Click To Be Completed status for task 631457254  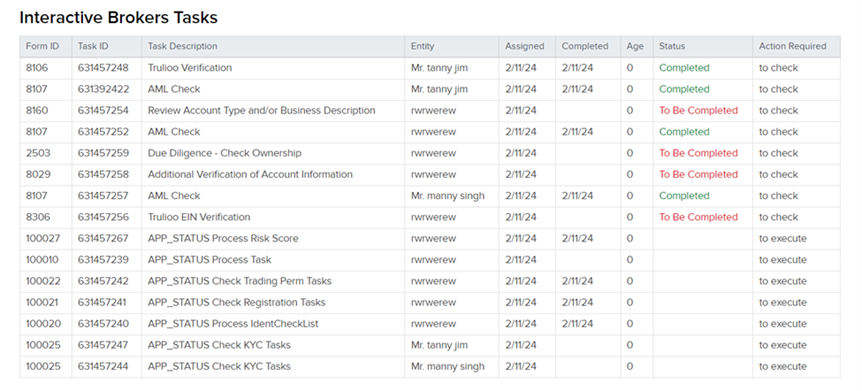click(x=698, y=111)
